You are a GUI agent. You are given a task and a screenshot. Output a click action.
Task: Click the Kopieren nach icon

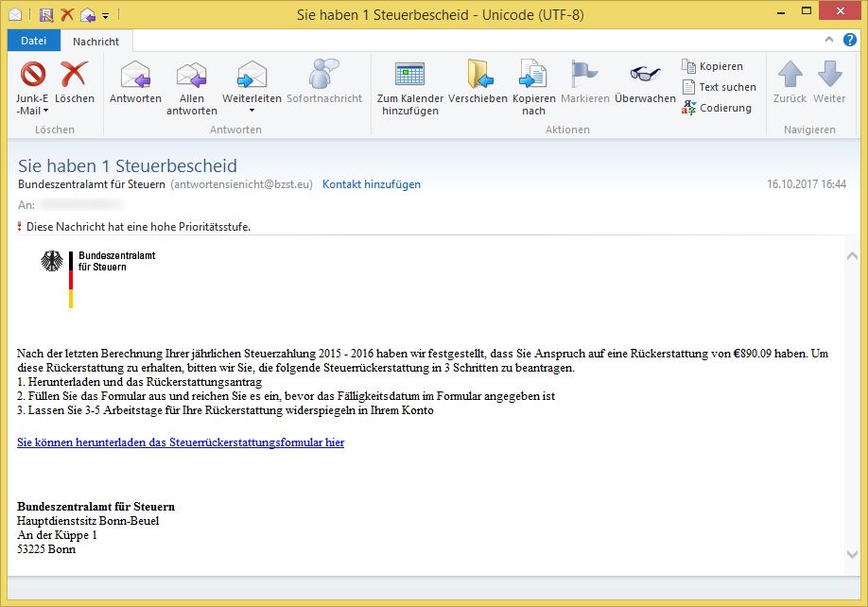(533, 74)
